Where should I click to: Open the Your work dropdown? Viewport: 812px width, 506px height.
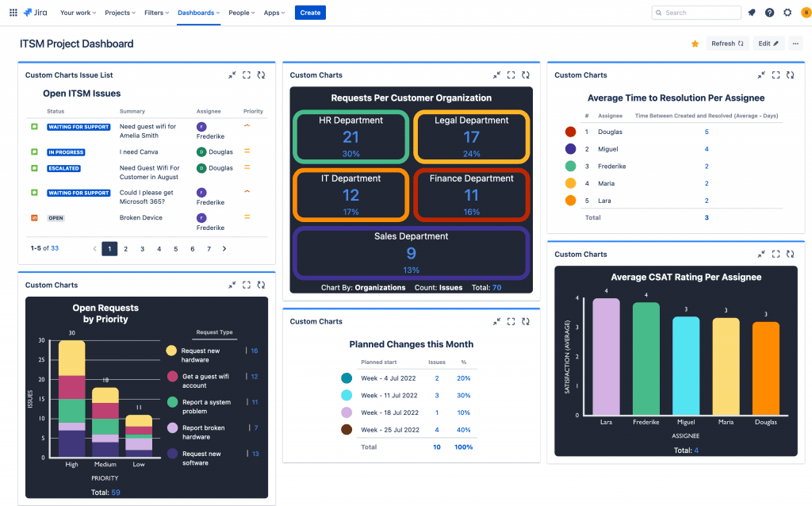(78, 13)
